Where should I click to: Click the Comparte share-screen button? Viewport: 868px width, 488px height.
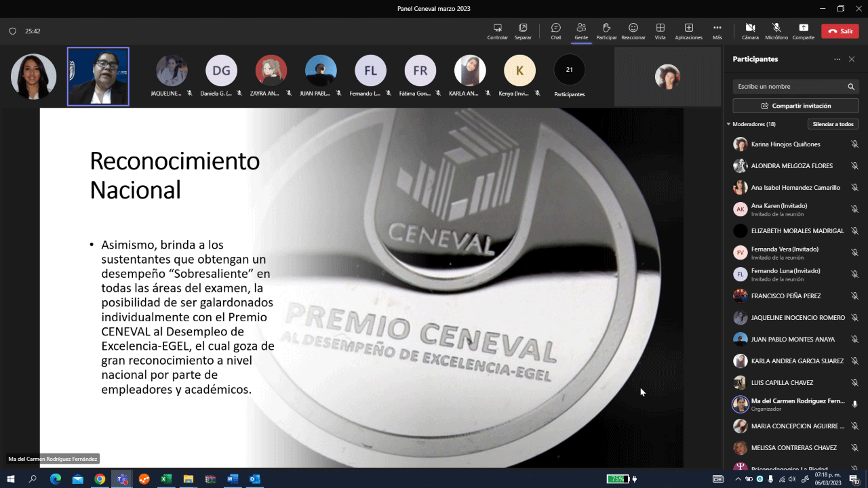tap(804, 31)
